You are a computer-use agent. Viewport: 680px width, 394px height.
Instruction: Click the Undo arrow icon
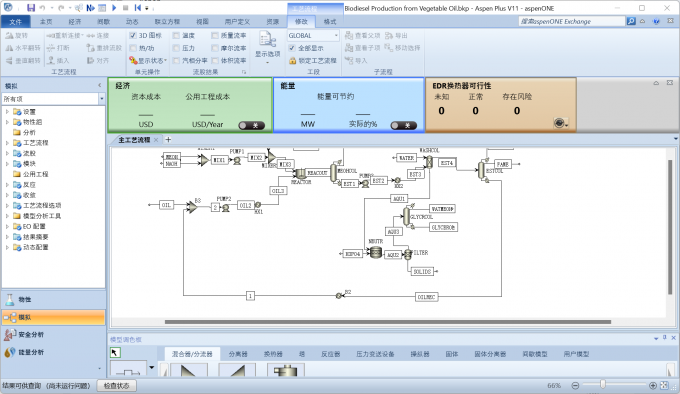tap(42, 8)
